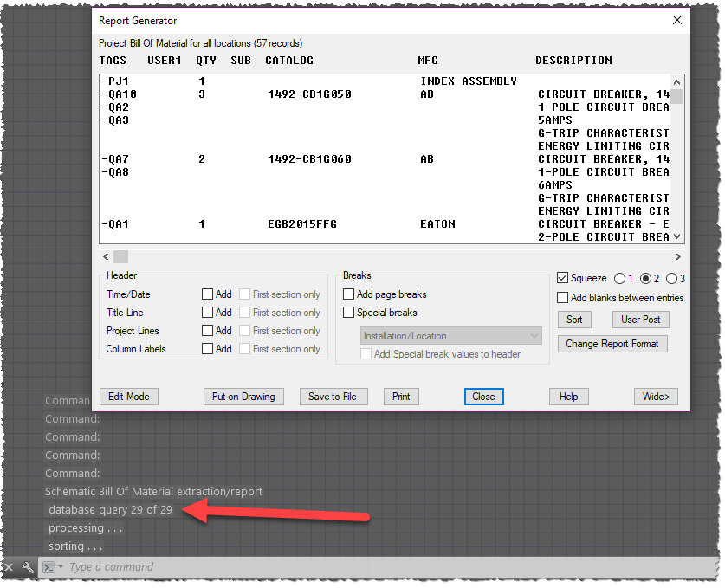Viewport: 725px width, 588px height.
Task: Put the report on the drawing
Action: (x=243, y=397)
